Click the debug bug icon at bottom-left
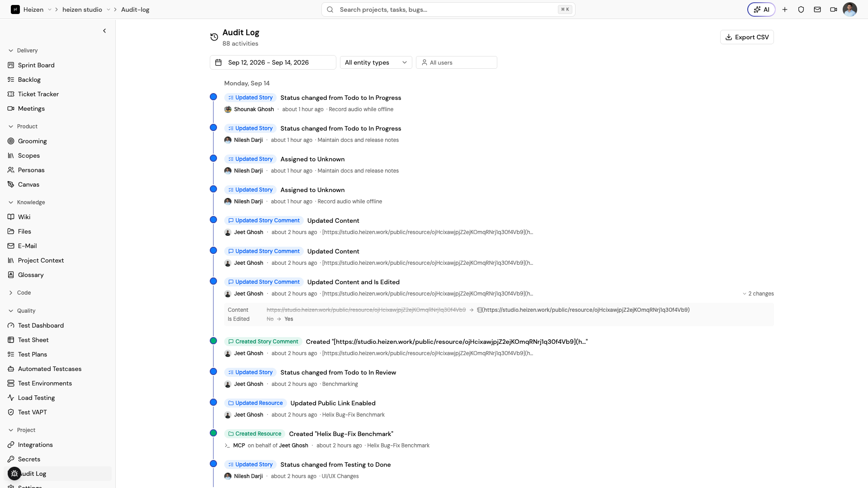 pyautogui.click(x=14, y=474)
